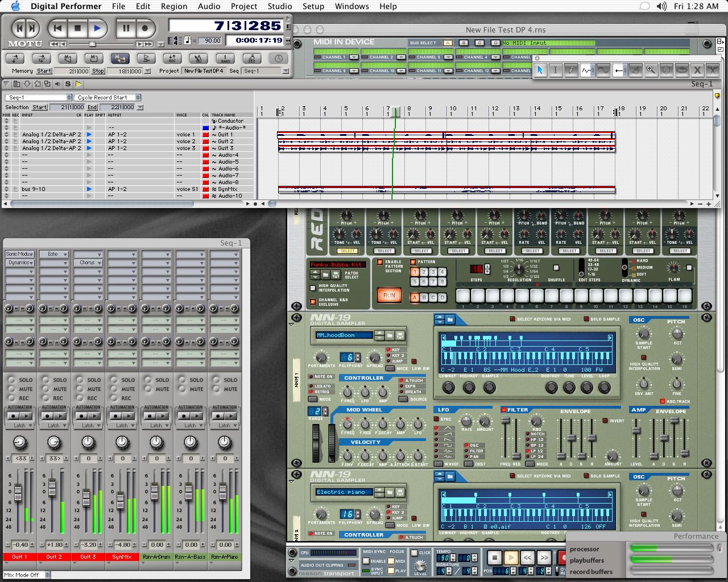The height and width of the screenshot is (582, 728).
Task: Click Reason transport Rewind button
Action: click(527, 558)
